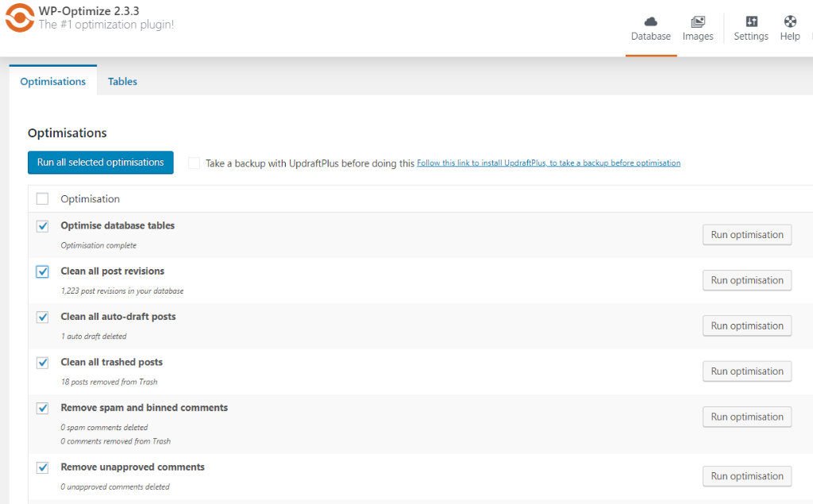813x504 pixels.
Task: Uncheck Optimise database tables checkbox
Action: pyautogui.click(x=43, y=226)
